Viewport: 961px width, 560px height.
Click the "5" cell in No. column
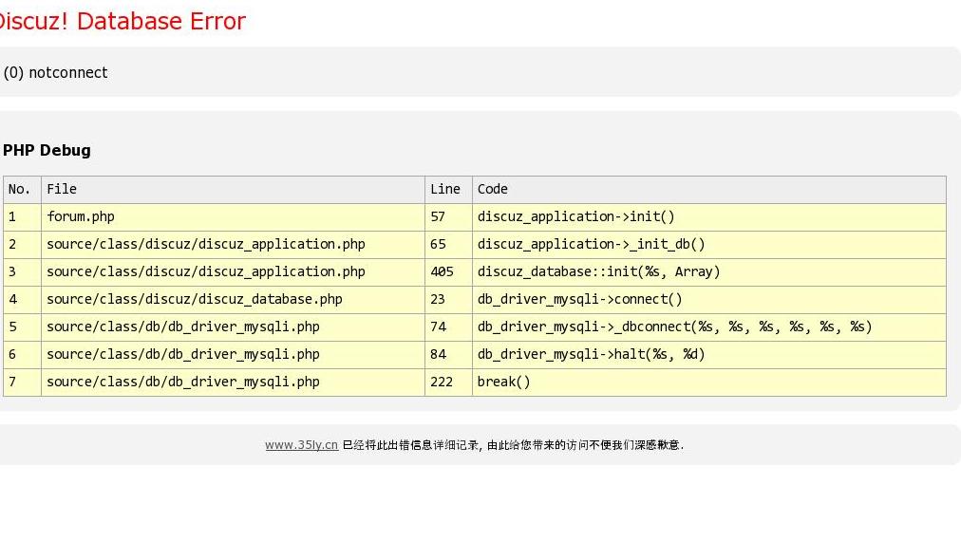[22, 327]
